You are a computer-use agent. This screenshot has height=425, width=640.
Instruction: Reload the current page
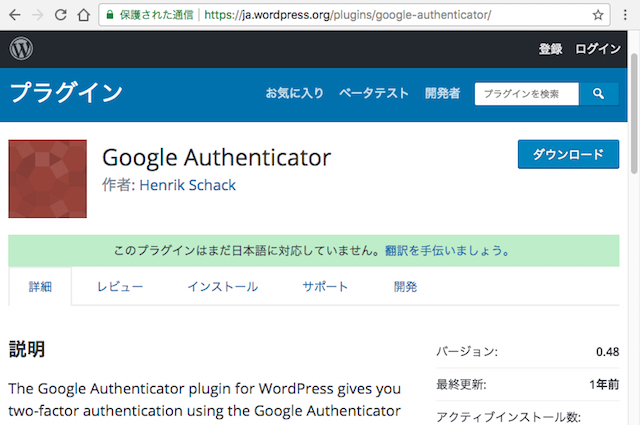click(60, 15)
